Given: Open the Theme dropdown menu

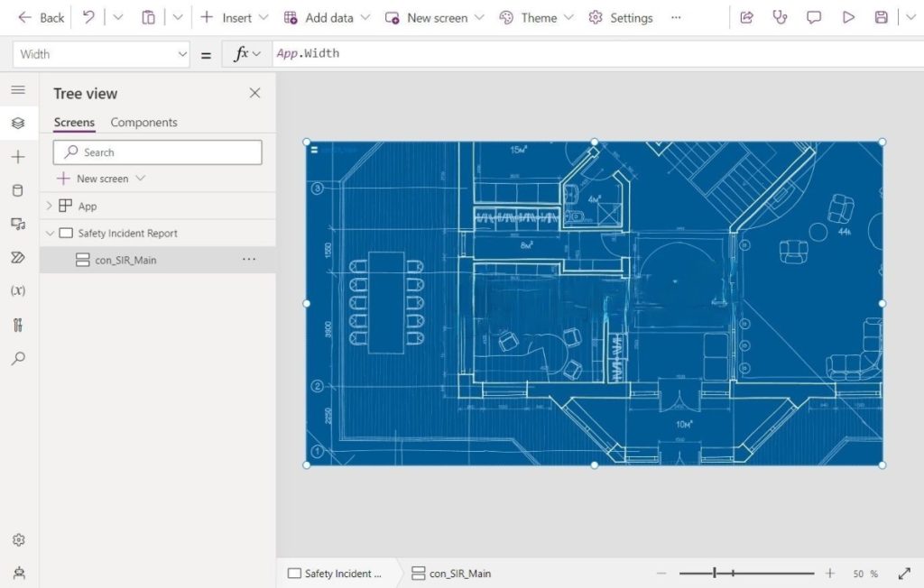Looking at the screenshot, I should point(536,18).
